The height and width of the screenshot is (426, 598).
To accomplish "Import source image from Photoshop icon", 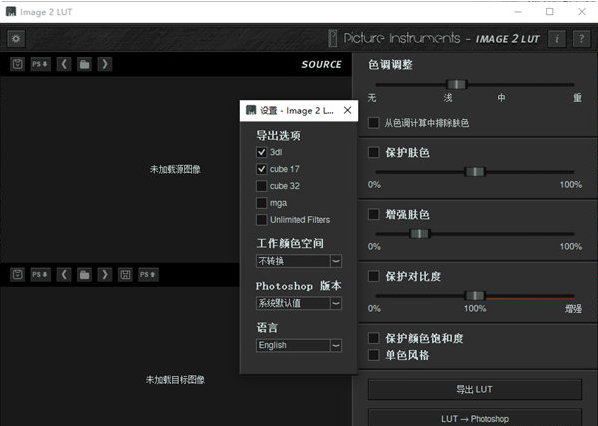I will (x=40, y=64).
